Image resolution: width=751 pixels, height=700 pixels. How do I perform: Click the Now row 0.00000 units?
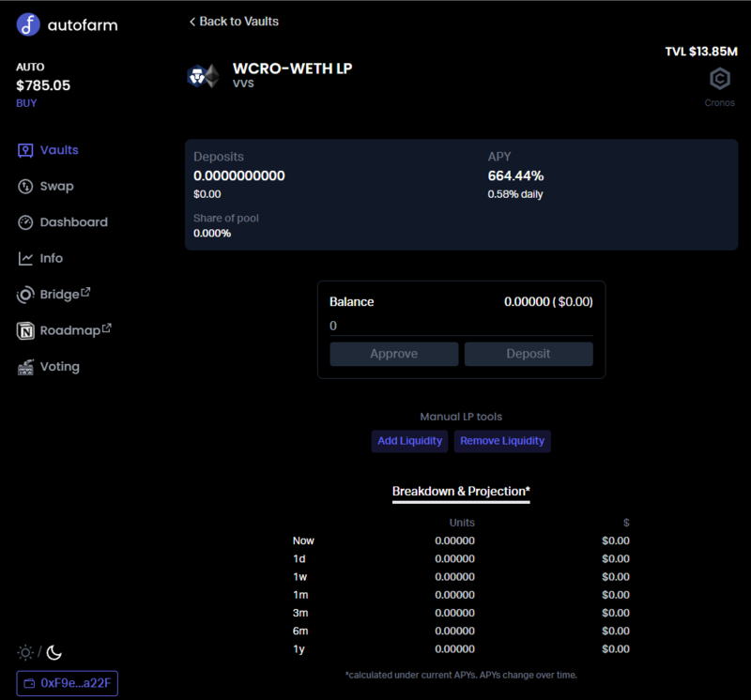coord(454,541)
